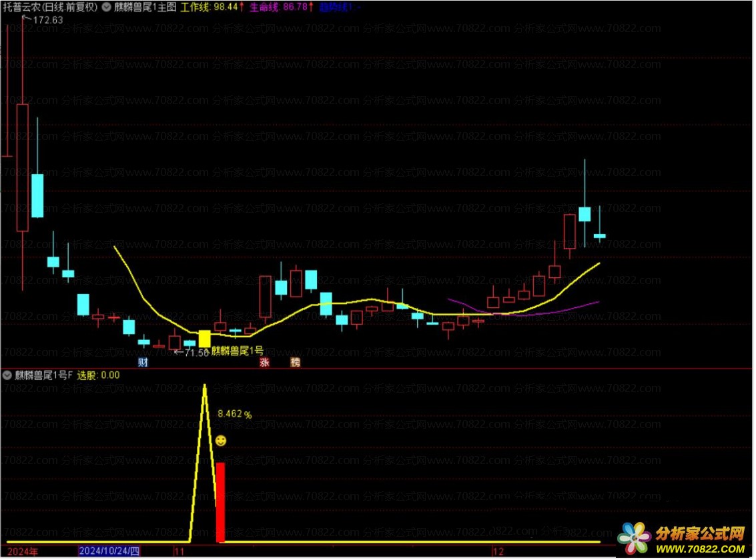Click the smiley face signal icon
The width and height of the screenshot is (756, 560).
221,441
